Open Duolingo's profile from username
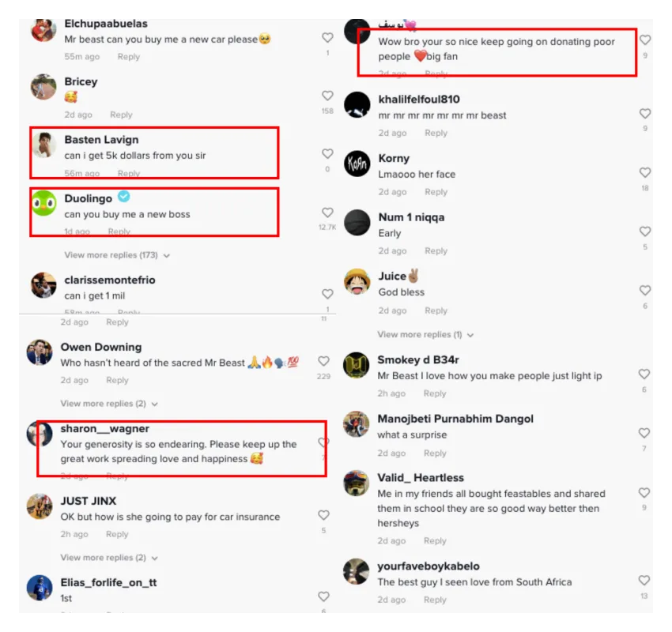Screen dimensions: 672x632 click(89, 198)
